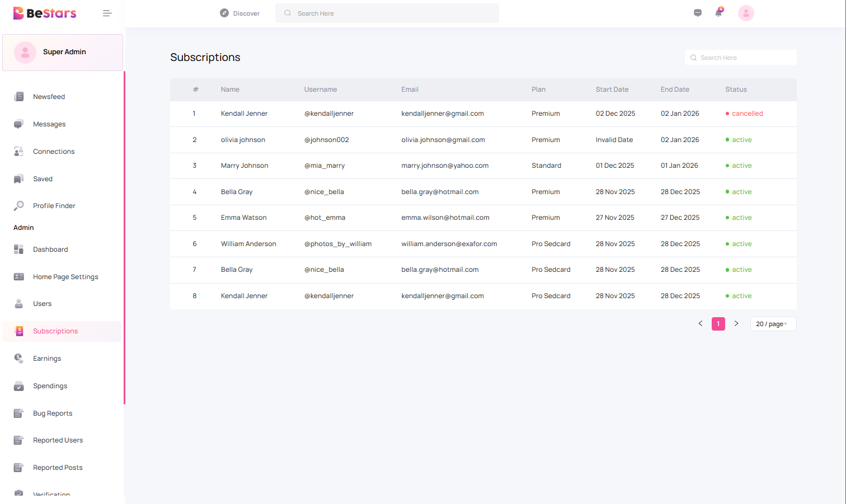Select page 1 in pagination

coord(718,323)
